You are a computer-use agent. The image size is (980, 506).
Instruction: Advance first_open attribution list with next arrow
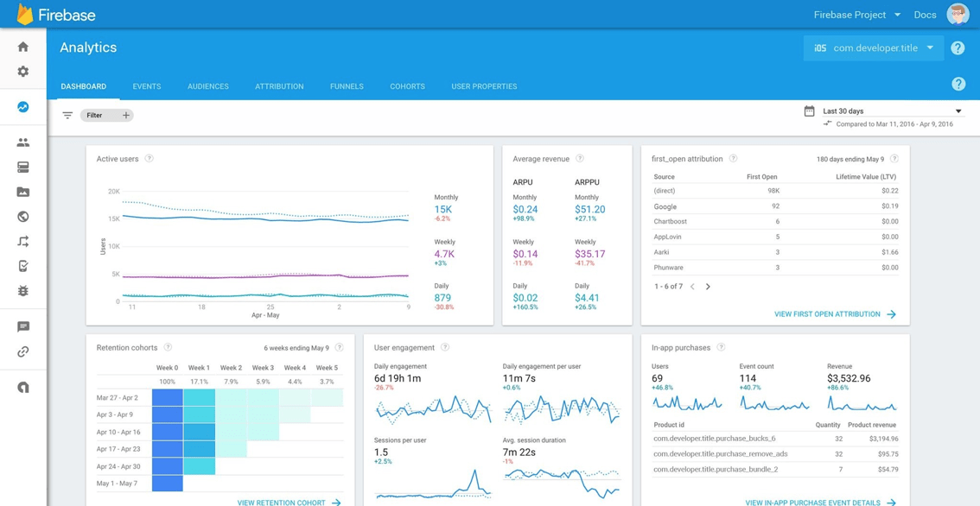(710, 286)
